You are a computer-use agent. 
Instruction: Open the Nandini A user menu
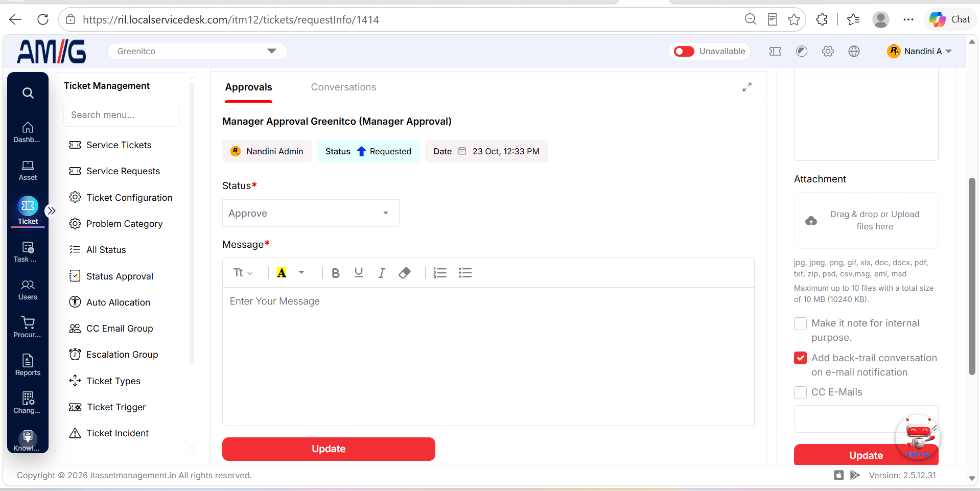920,51
